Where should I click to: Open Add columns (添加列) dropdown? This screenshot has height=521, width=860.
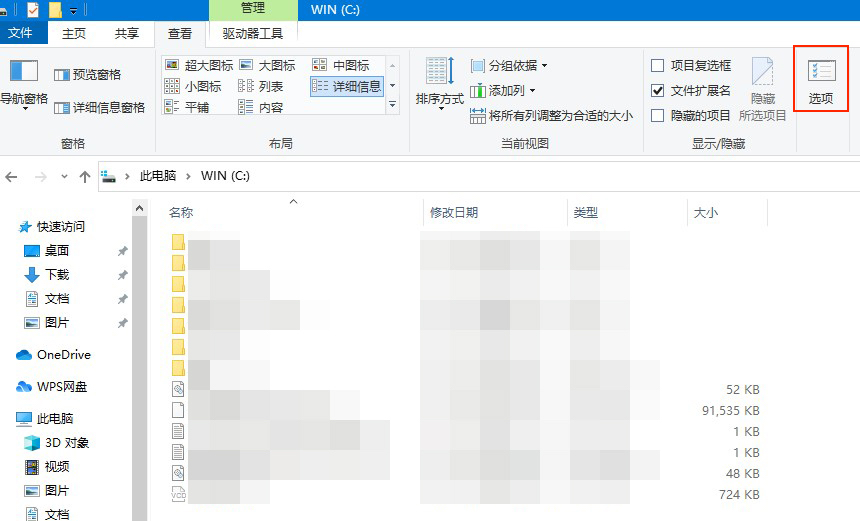tap(502, 90)
